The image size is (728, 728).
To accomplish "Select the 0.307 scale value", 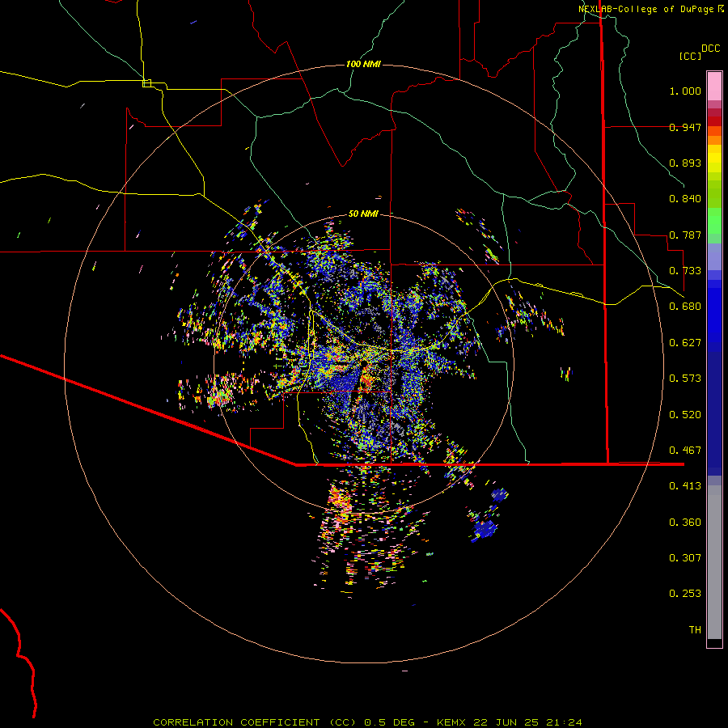I will [685, 558].
